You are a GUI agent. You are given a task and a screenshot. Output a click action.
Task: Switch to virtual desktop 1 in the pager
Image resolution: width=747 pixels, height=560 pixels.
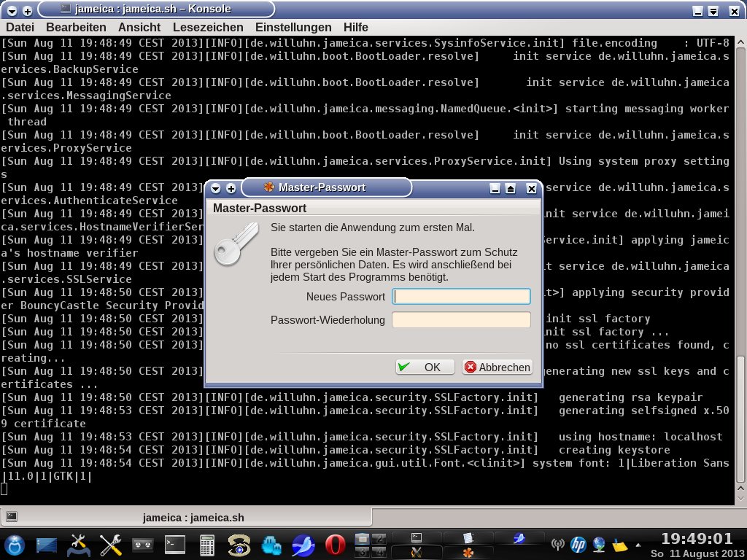[362, 539]
